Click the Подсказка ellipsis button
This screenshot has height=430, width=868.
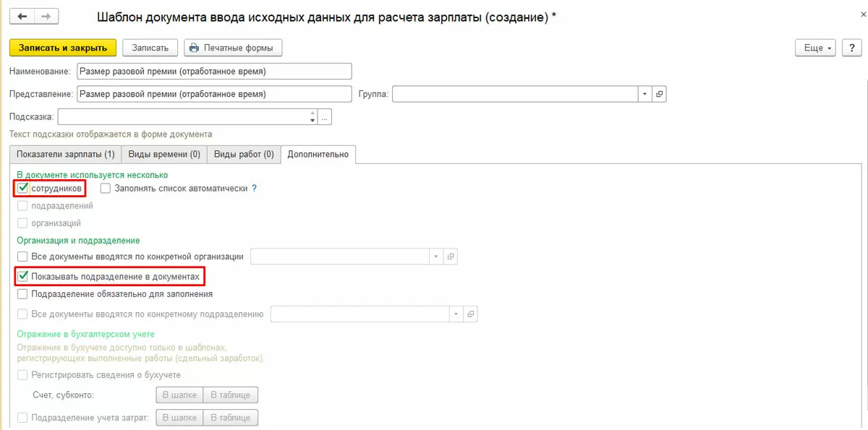(325, 117)
